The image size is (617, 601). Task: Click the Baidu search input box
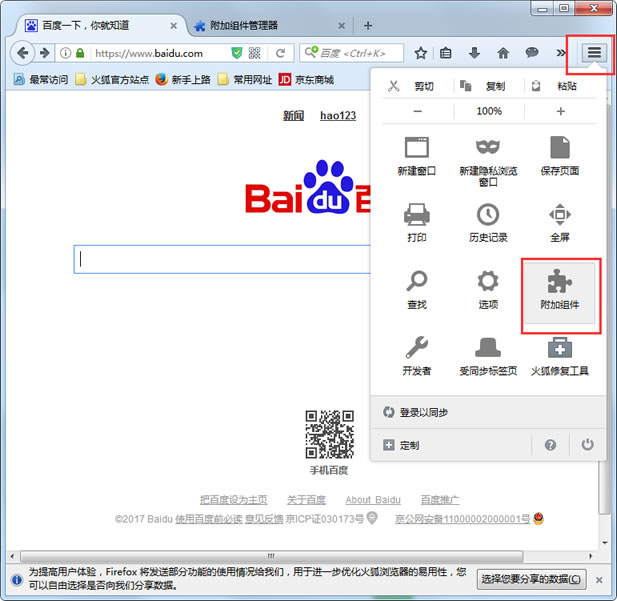pyautogui.click(x=222, y=259)
